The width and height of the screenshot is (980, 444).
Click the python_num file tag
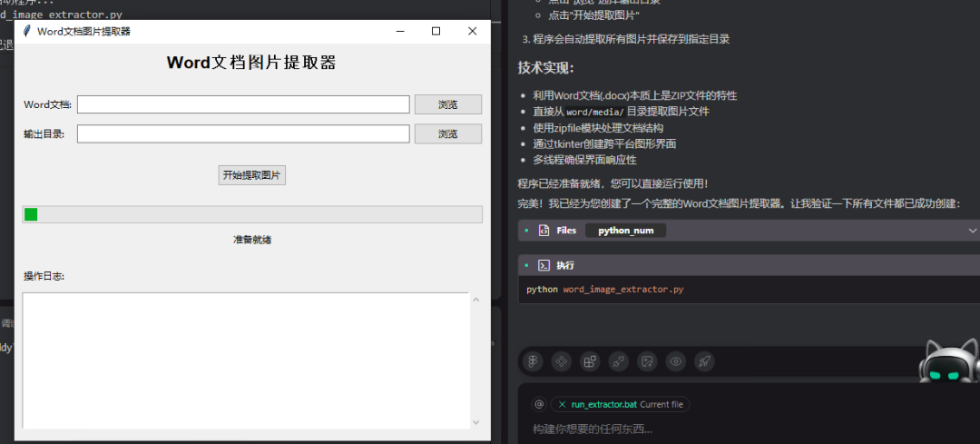pos(625,230)
